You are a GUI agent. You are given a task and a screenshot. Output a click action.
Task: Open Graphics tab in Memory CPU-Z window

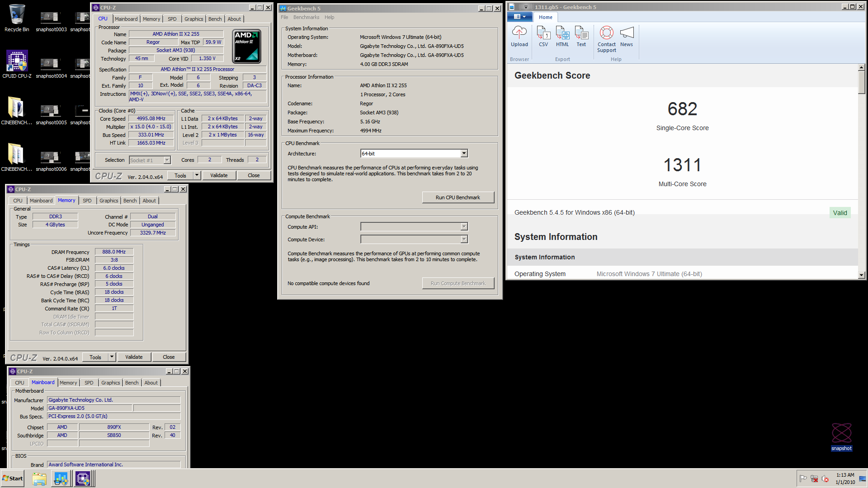(x=108, y=201)
